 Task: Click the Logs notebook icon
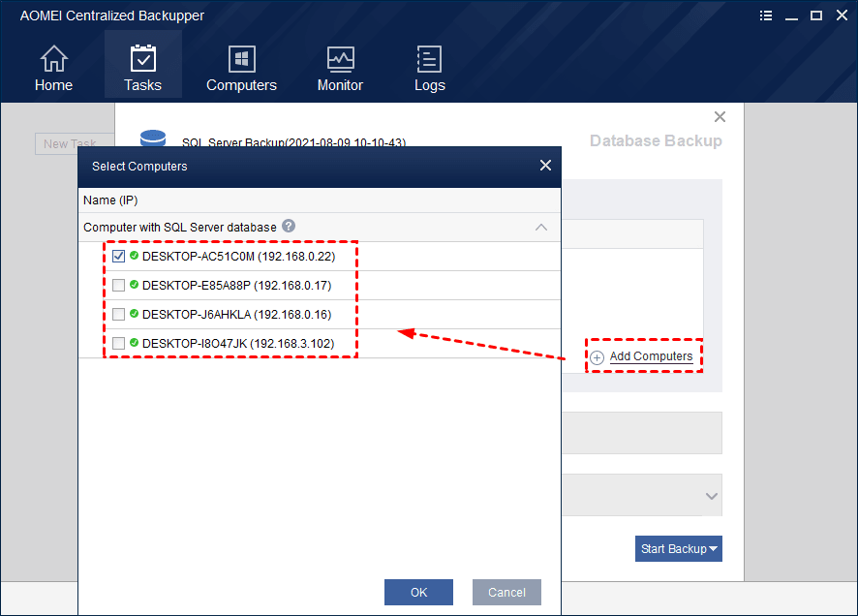click(x=430, y=58)
